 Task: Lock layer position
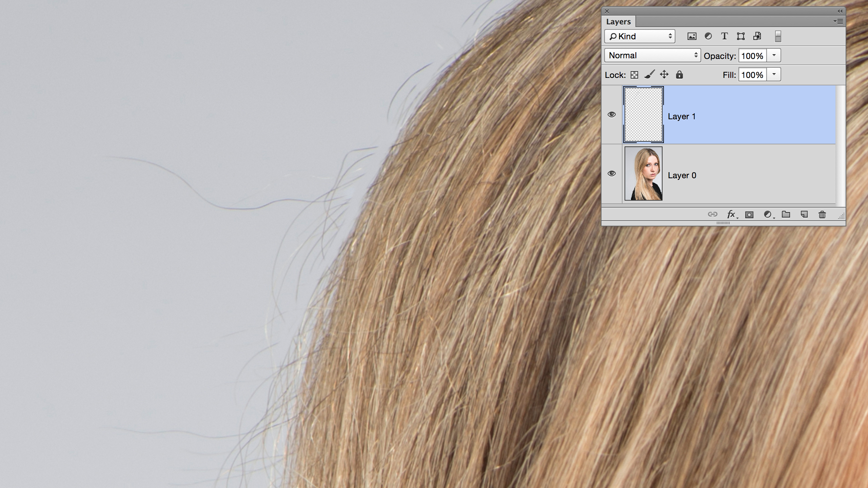664,74
